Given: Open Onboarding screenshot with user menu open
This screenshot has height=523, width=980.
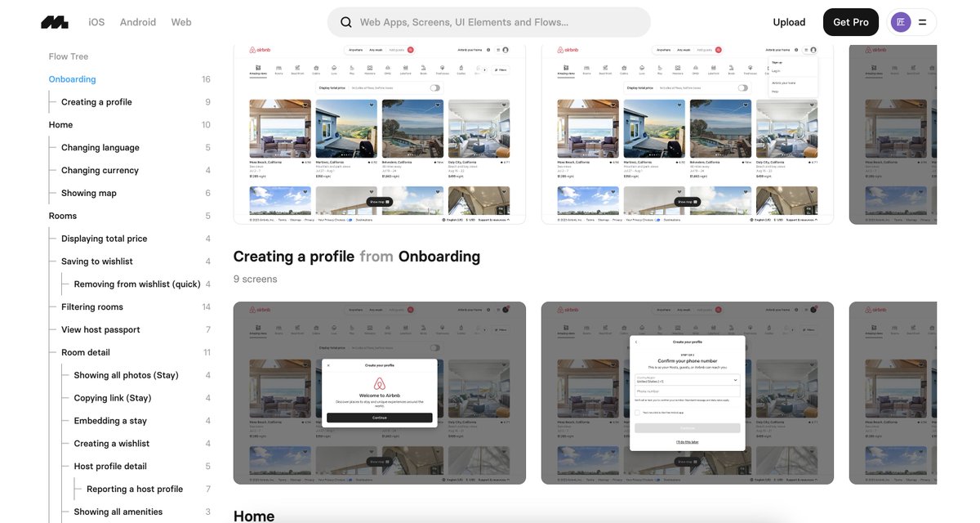Looking at the screenshot, I should (688, 133).
